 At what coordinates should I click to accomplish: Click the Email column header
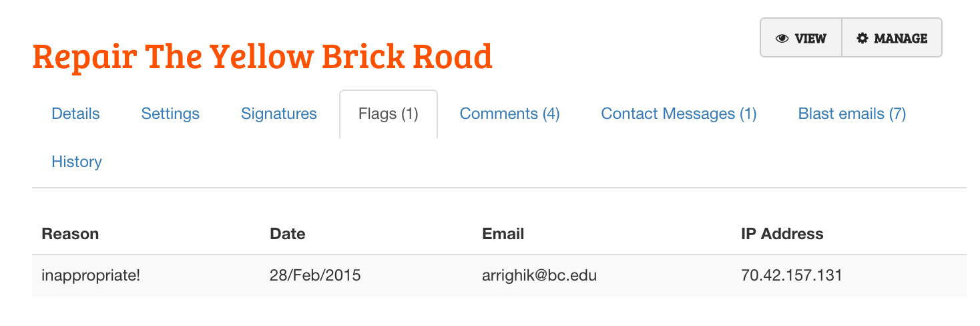click(503, 234)
